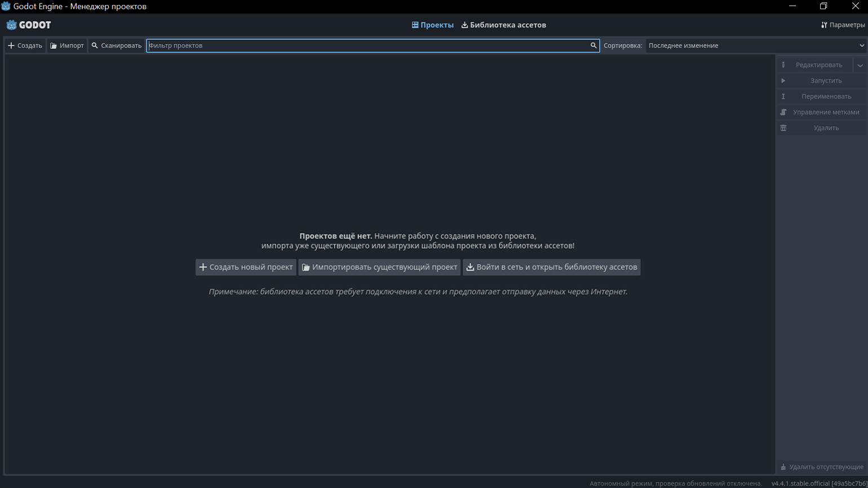Click the Автономный режим status text
Image resolution: width=868 pixels, height=488 pixels.
(x=676, y=483)
